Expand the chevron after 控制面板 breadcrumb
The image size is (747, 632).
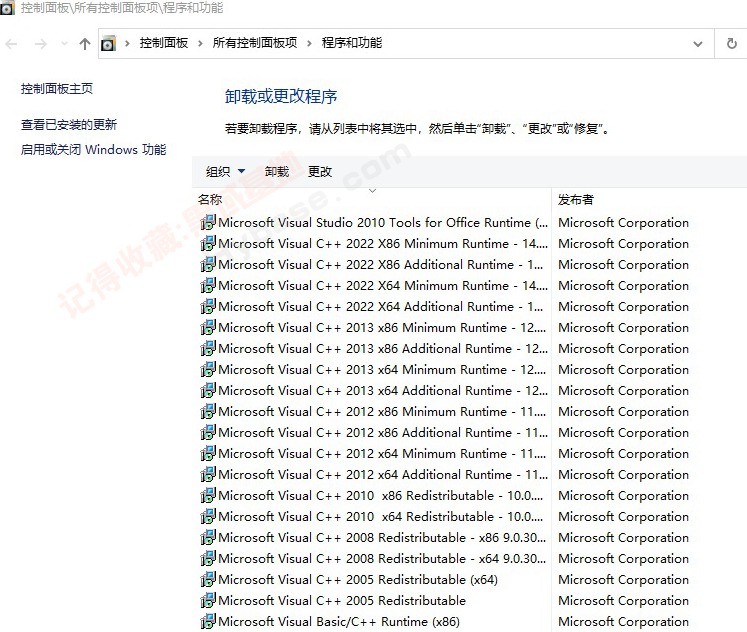[x=200, y=43]
